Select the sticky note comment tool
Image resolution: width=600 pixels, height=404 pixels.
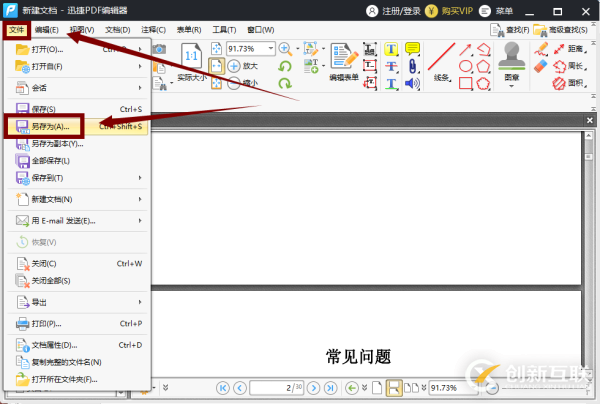click(x=412, y=49)
